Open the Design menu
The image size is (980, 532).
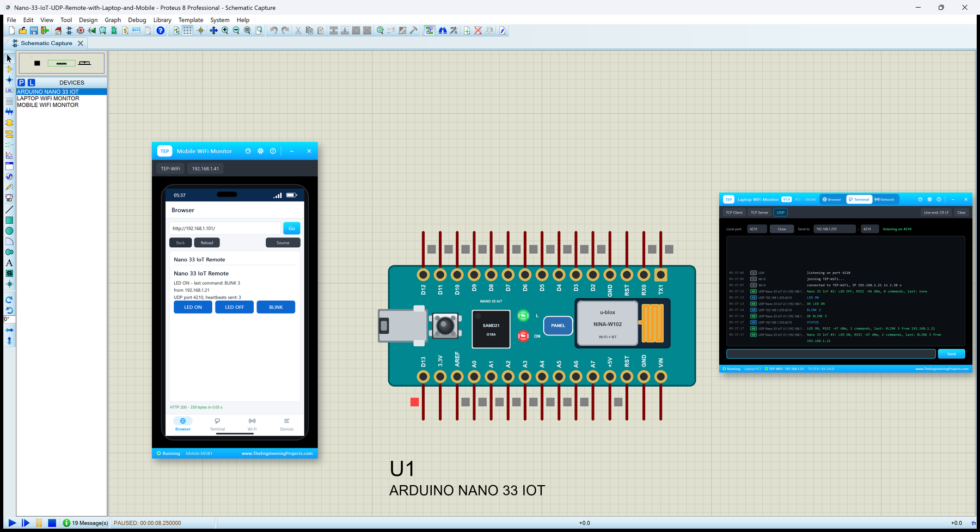click(x=88, y=20)
